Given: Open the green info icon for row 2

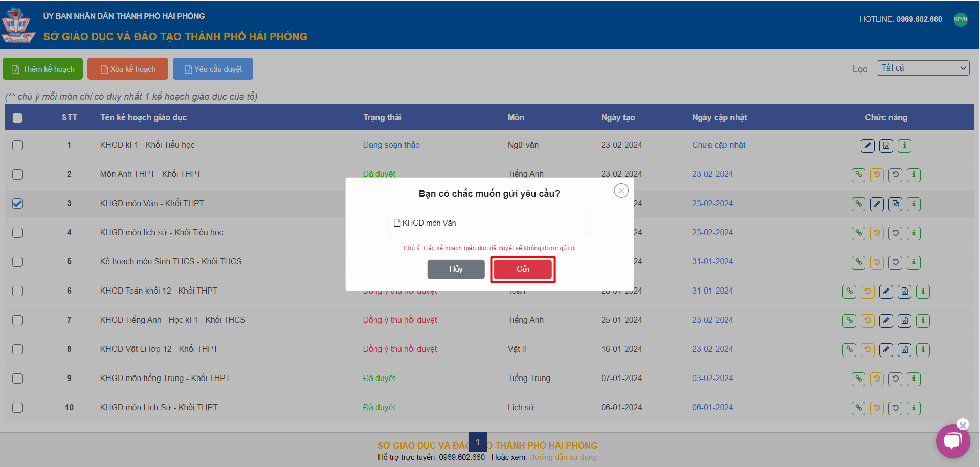Looking at the screenshot, I should click(914, 175).
